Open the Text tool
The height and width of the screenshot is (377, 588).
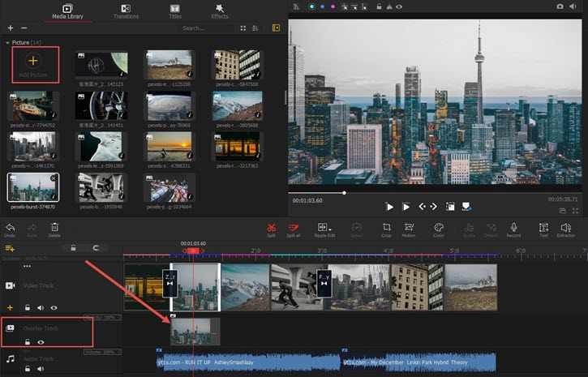[543, 227]
